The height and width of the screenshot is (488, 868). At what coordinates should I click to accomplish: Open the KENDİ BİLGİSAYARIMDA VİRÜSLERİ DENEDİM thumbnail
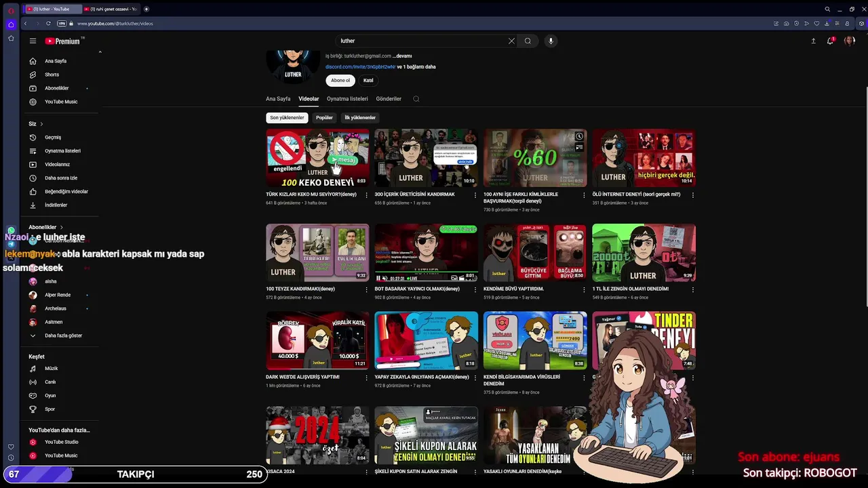535,340
